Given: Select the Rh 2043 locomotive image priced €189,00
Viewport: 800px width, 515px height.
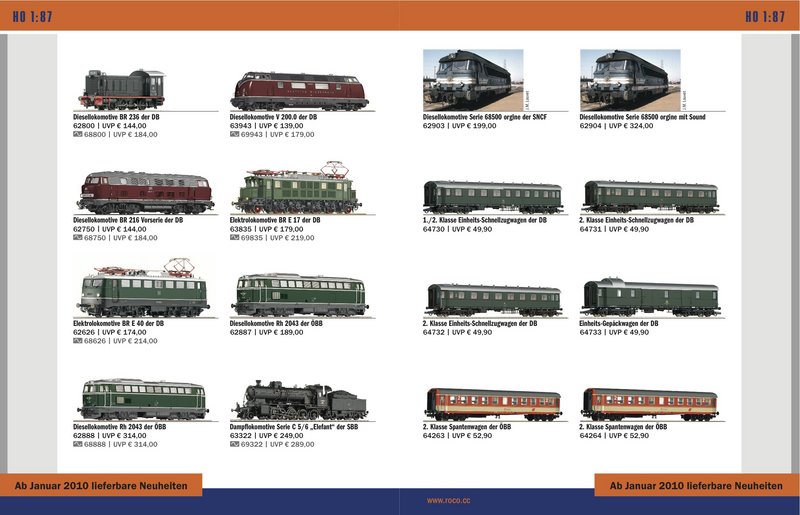Looking at the screenshot, I should (299, 295).
